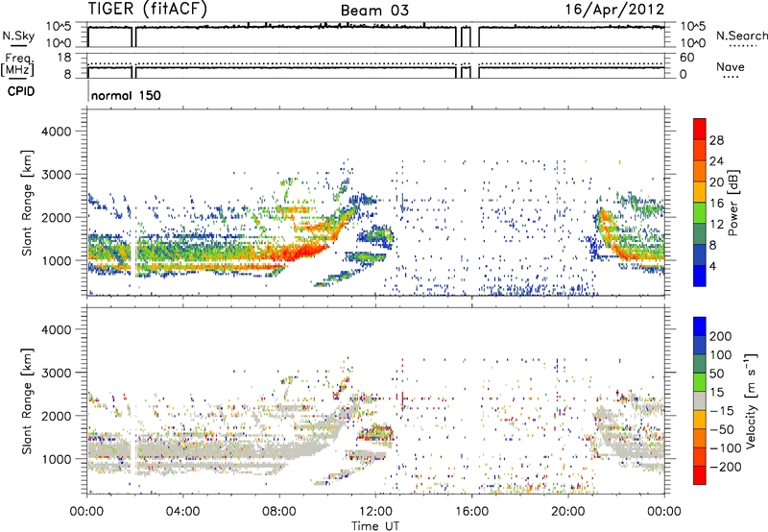This screenshot has width=768, height=532.
Task: Click the blue bottom of the Power color bar
Action: [x=700, y=277]
